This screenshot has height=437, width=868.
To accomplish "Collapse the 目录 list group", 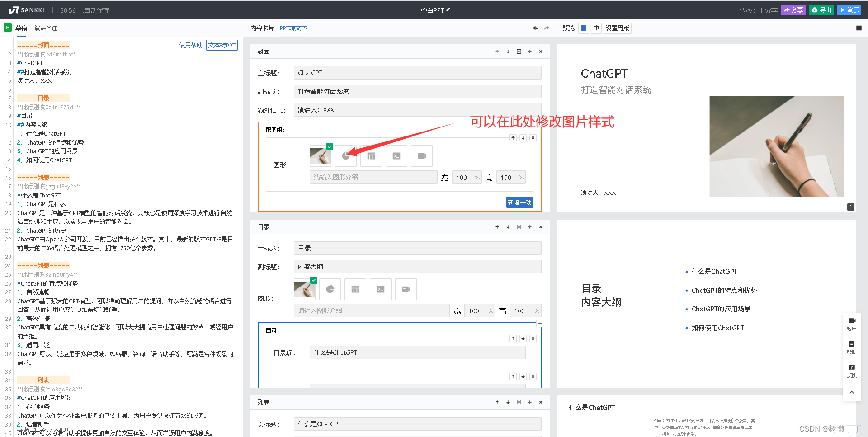I will click(540, 324).
